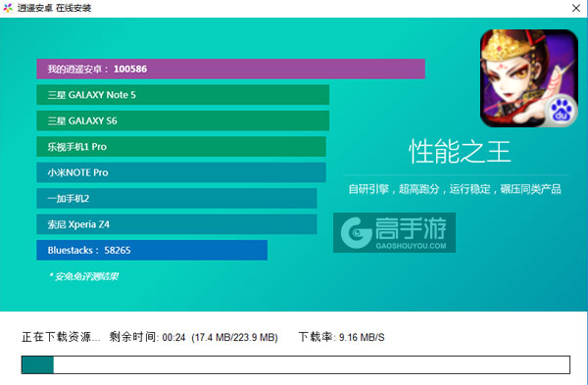Click the 逍遥安卓 logo icon in title bar
588x385 pixels.
click(8, 8)
